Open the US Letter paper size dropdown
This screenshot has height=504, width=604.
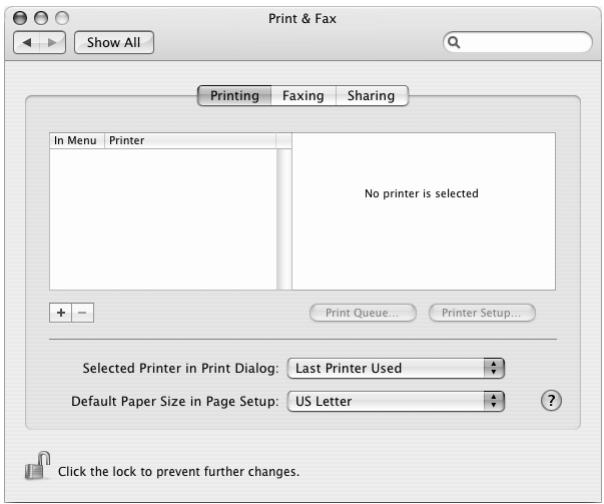click(x=396, y=402)
